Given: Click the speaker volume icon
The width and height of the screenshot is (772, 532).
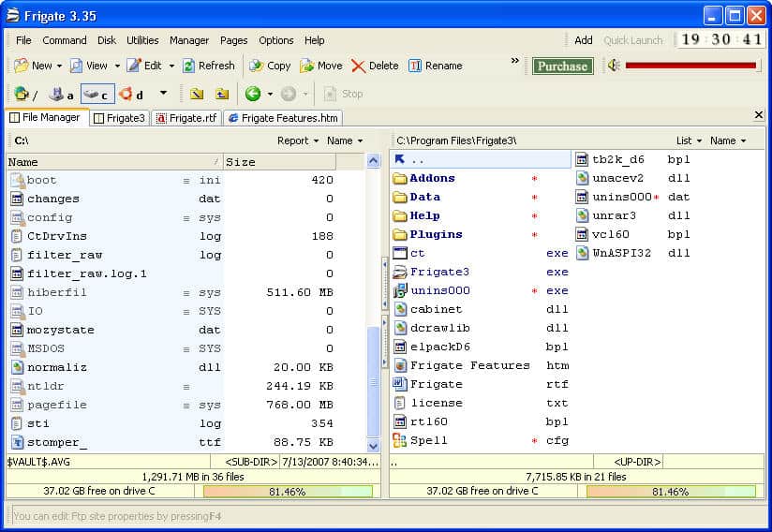Looking at the screenshot, I should click(x=614, y=66).
